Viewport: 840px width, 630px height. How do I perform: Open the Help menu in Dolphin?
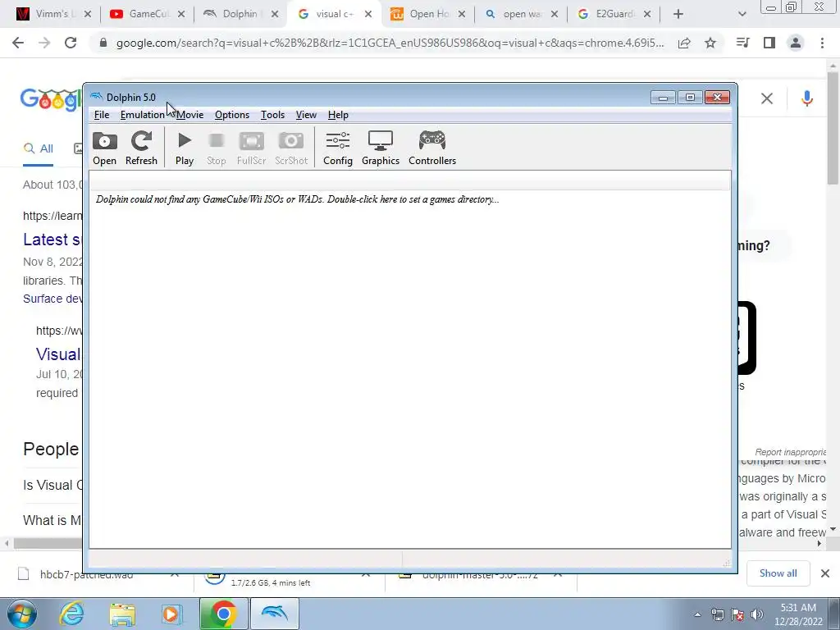338,115
